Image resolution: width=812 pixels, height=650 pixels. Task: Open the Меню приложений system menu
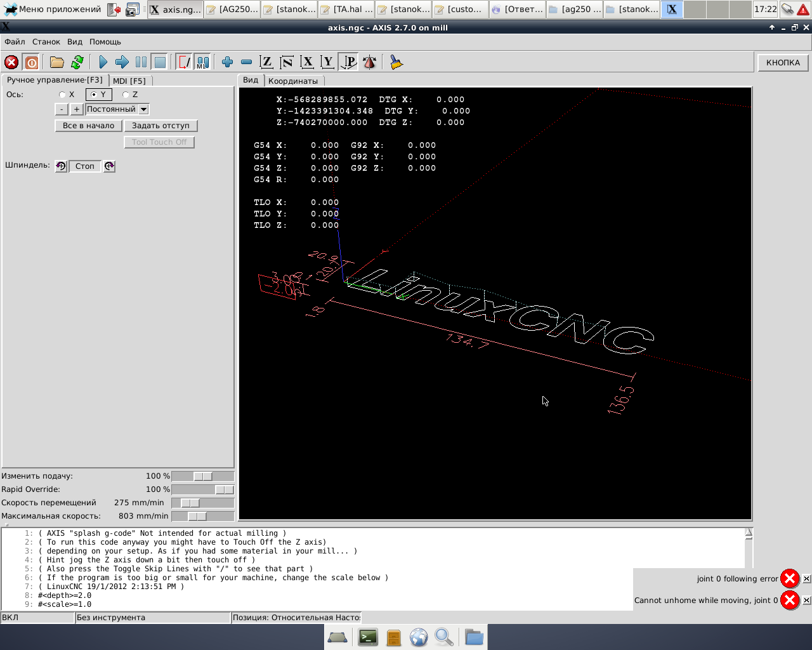click(x=53, y=10)
